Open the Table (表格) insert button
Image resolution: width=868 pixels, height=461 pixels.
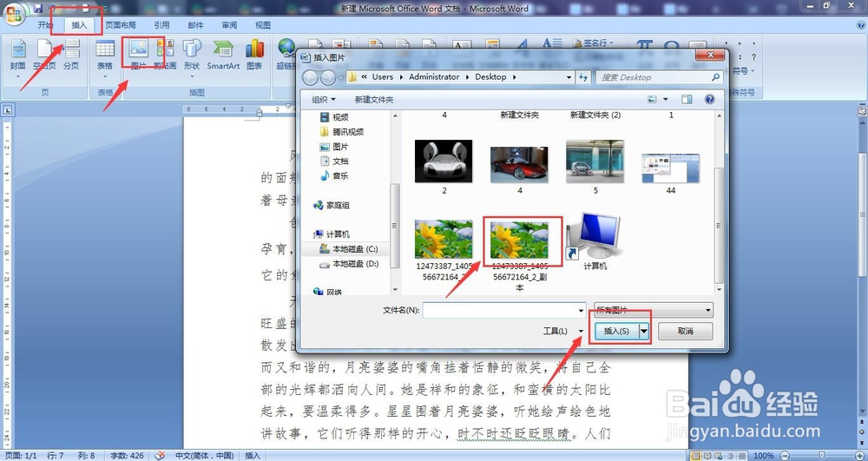pos(105,56)
